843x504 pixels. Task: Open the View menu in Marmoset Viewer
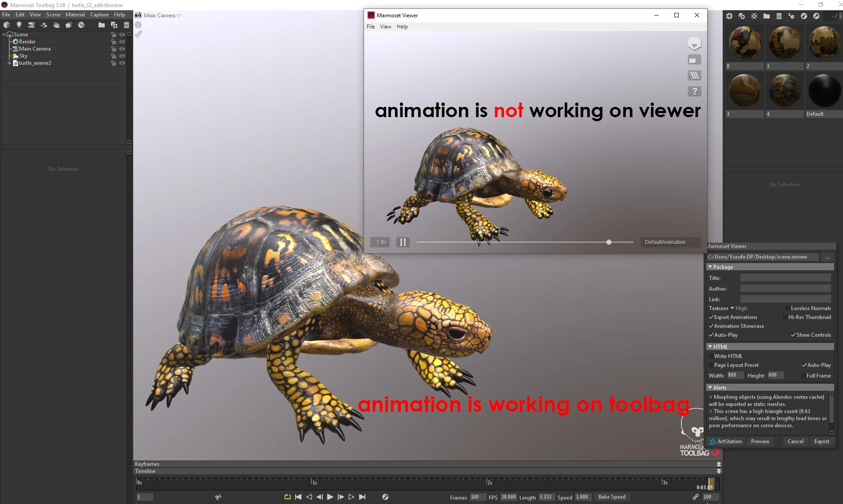coord(385,27)
